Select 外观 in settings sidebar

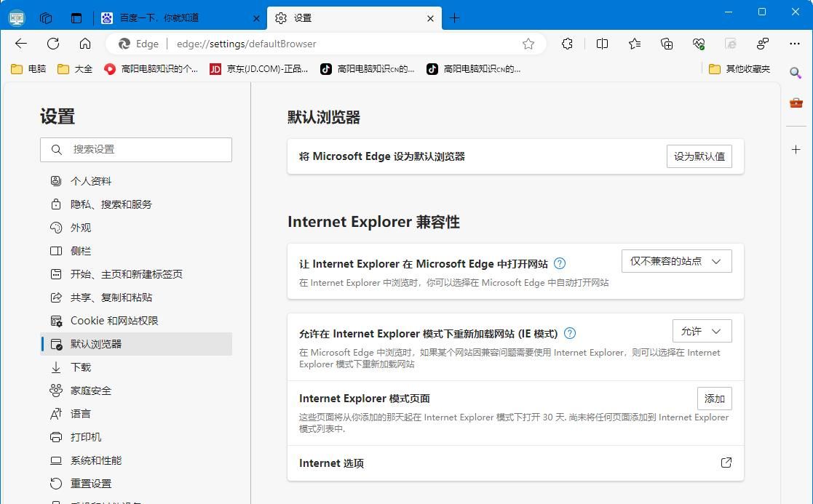click(x=80, y=227)
